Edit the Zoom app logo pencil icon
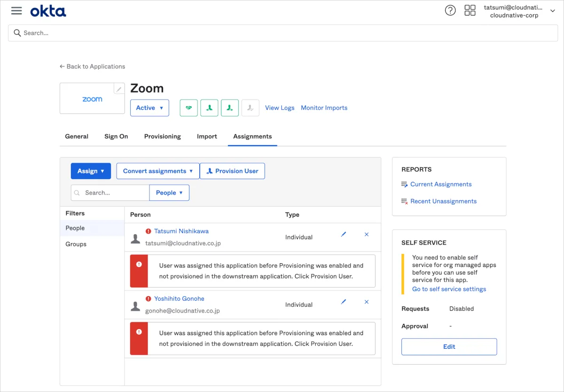This screenshot has height=392, width=564. 119,89
